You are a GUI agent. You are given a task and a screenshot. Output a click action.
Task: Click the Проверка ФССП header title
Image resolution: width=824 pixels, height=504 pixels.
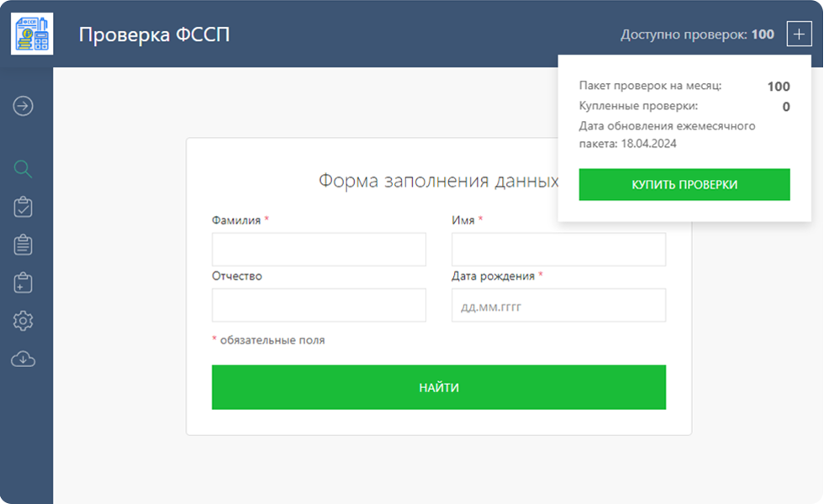click(x=154, y=34)
